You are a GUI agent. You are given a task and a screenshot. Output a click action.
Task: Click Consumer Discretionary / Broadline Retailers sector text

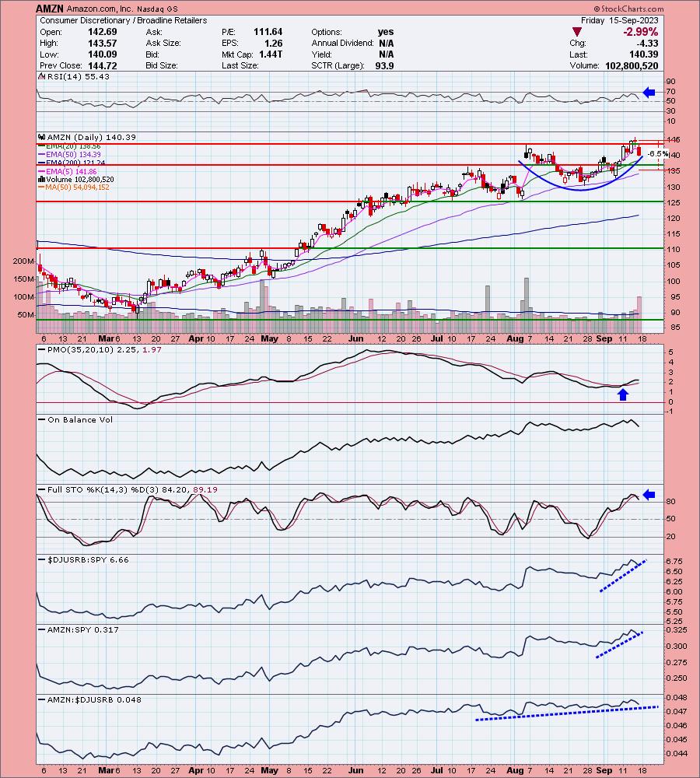(124, 20)
